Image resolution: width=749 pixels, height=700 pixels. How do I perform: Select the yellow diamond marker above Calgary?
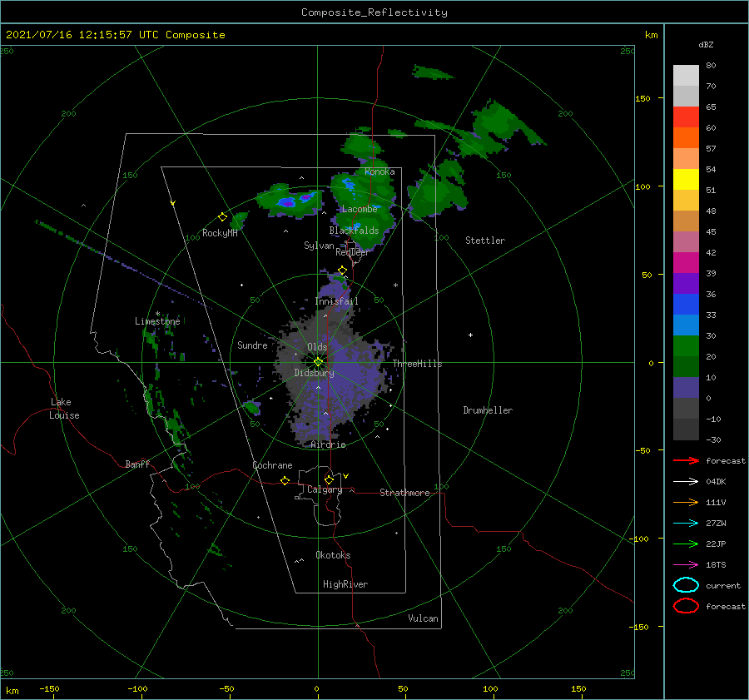tap(329, 479)
